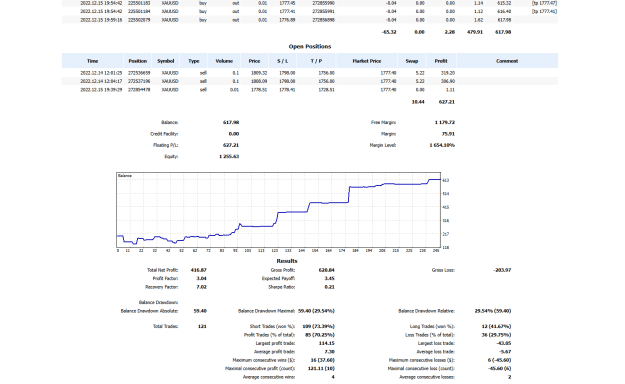The image size is (625, 384).
Task: Click the Profit column header
Action: [x=441, y=61]
